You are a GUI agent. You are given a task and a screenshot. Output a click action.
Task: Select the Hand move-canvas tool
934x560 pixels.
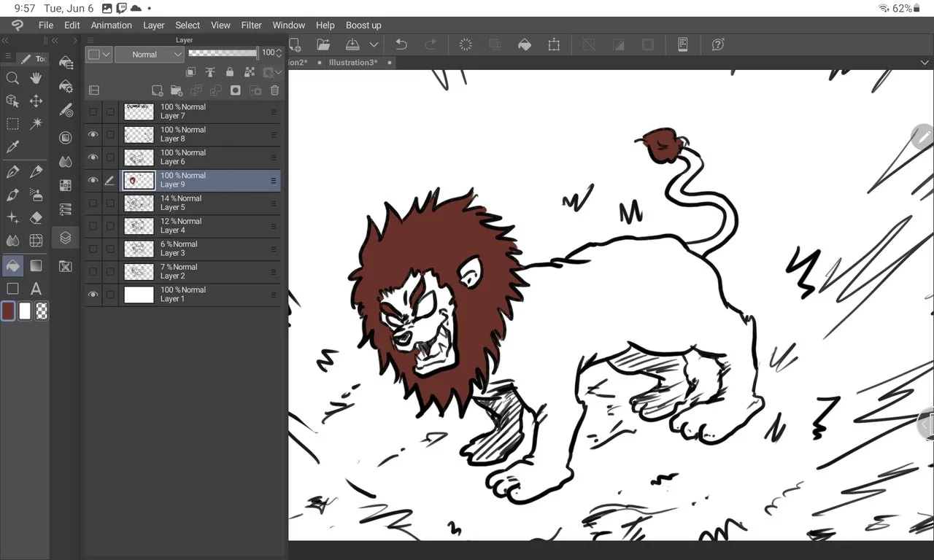click(36, 78)
